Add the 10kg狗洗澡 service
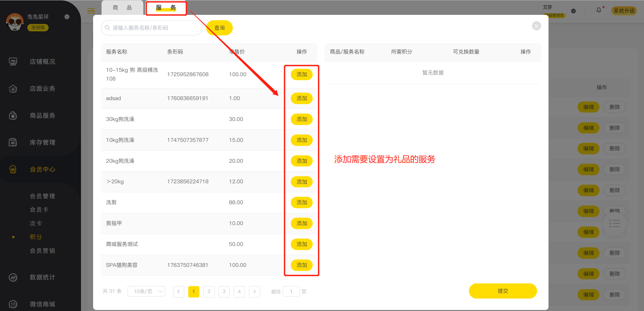 302,140
